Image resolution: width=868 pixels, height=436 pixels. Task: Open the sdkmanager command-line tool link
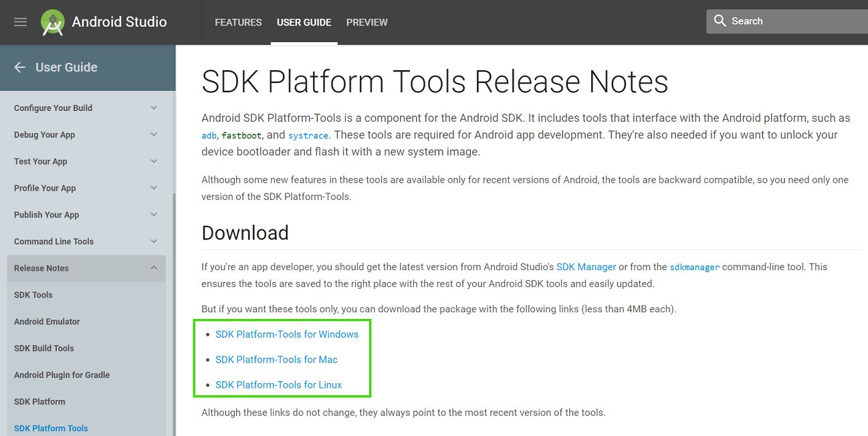tap(695, 267)
